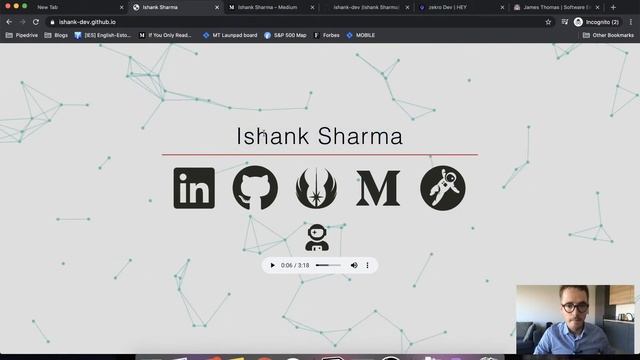Play the audio track

point(273,265)
